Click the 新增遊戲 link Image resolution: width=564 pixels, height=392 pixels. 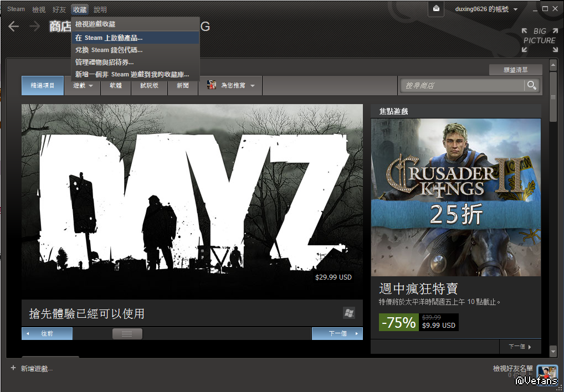coord(37,368)
